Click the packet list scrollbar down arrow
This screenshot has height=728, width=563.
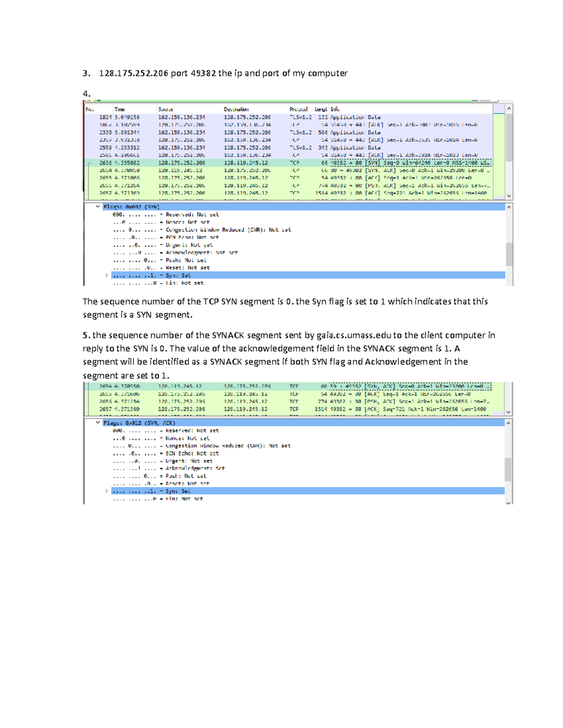[x=510, y=196]
